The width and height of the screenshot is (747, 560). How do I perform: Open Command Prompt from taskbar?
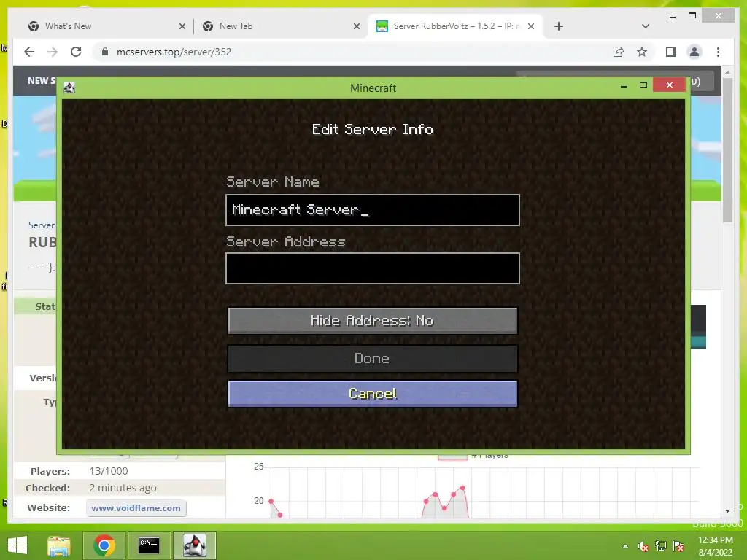(x=149, y=545)
